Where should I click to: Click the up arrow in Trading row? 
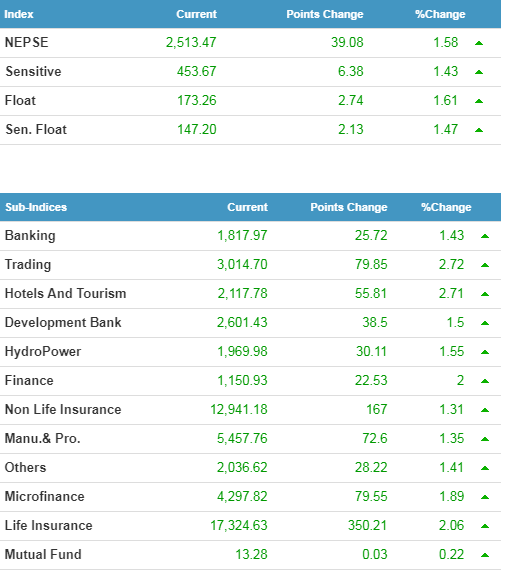coord(485,265)
